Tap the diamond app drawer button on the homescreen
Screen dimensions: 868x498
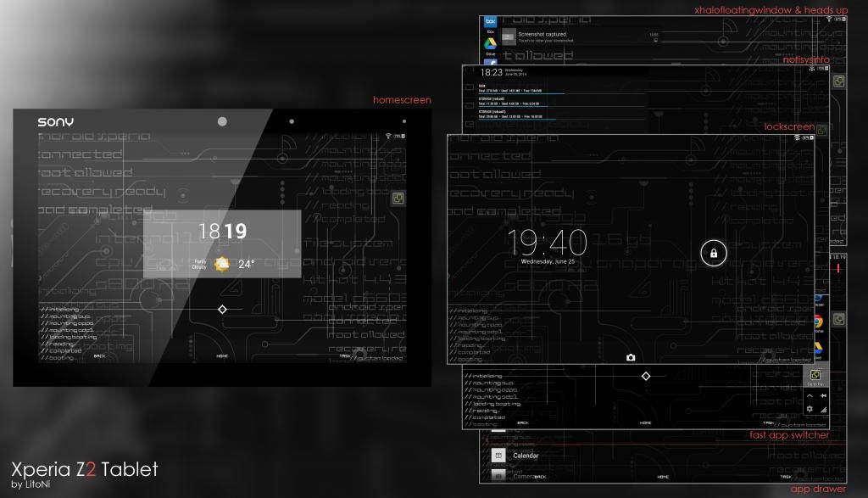point(222,310)
